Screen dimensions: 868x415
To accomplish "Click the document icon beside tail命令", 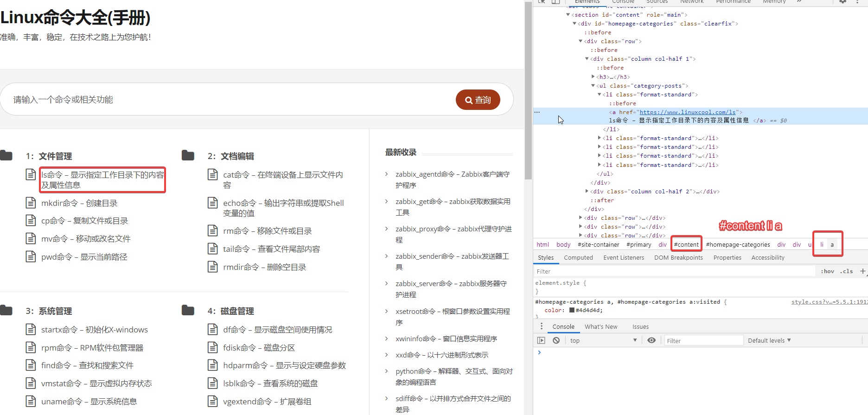I will point(212,249).
